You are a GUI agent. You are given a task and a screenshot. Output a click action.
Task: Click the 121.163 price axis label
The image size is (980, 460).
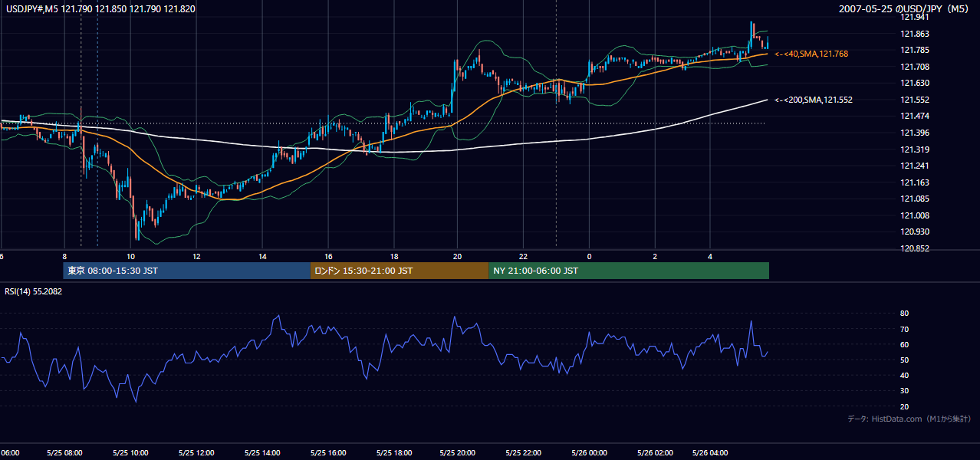pyautogui.click(x=915, y=182)
